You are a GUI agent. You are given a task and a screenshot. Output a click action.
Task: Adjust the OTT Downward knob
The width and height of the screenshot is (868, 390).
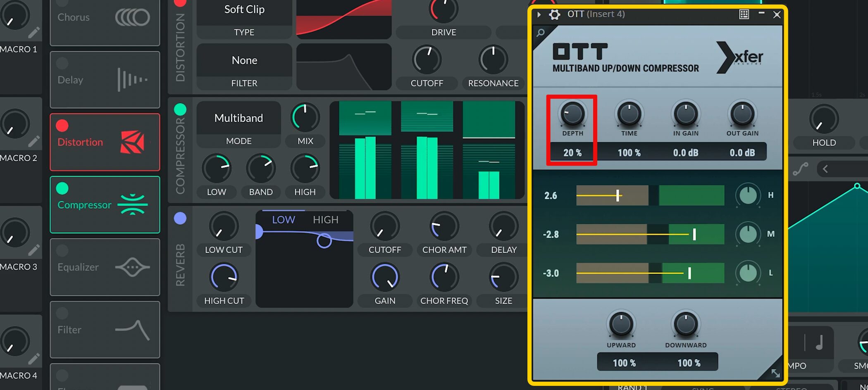point(686,324)
